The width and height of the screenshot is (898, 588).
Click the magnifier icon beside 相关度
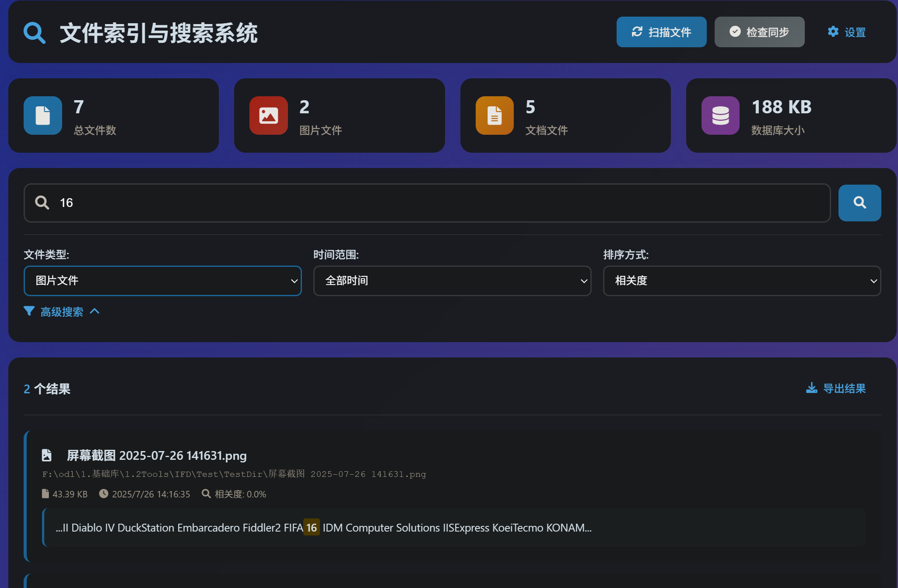(206, 494)
